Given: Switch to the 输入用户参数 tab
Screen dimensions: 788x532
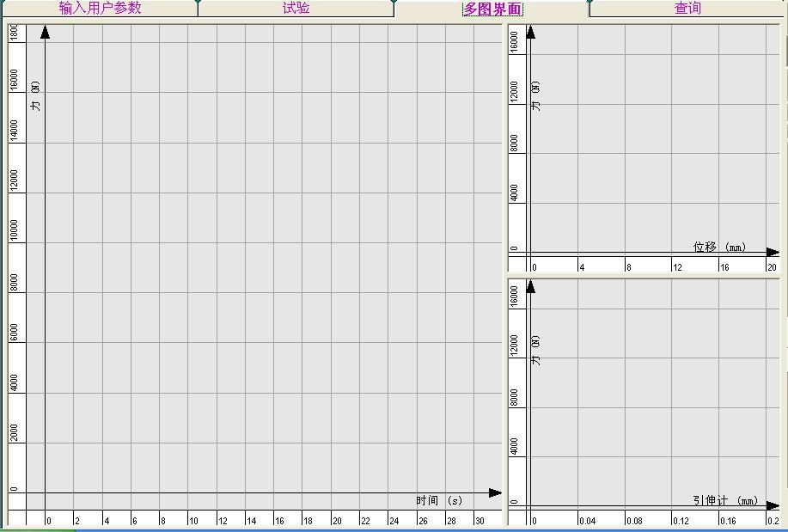Looking at the screenshot, I should [x=100, y=9].
